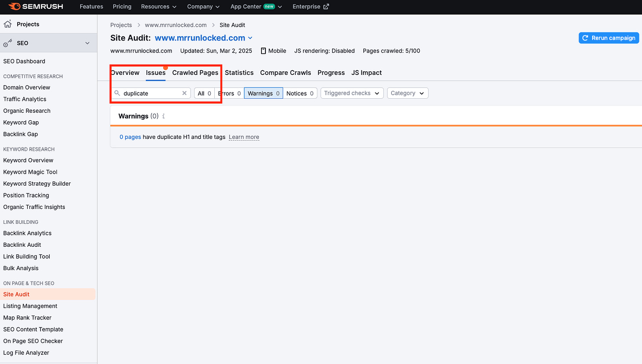Open Bulk Analysis

click(21, 268)
